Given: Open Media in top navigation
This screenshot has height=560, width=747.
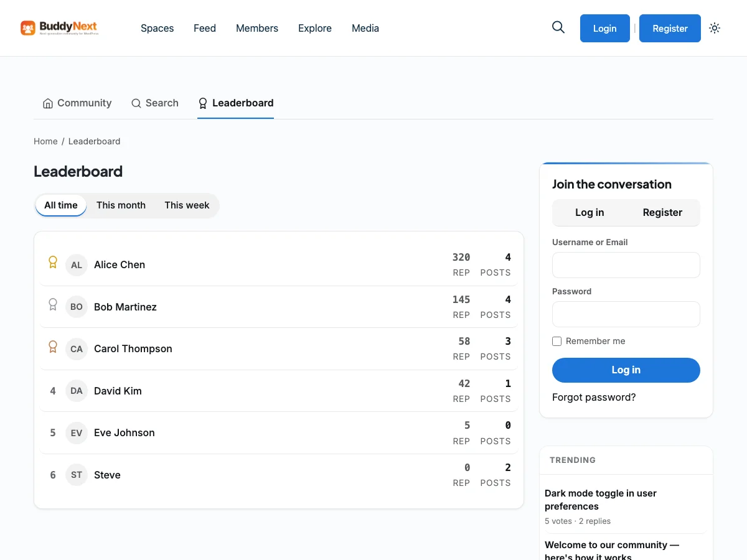Looking at the screenshot, I should pyautogui.click(x=365, y=28).
